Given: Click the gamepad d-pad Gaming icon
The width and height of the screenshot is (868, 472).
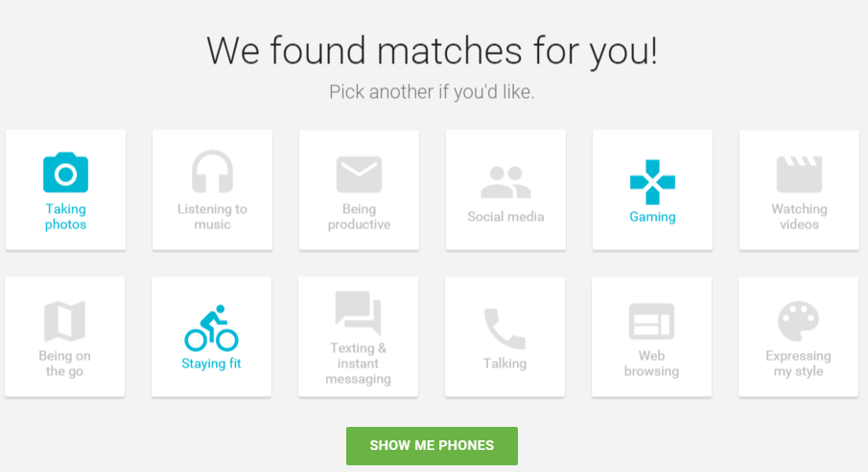Looking at the screenshot, I should [652, 181].
